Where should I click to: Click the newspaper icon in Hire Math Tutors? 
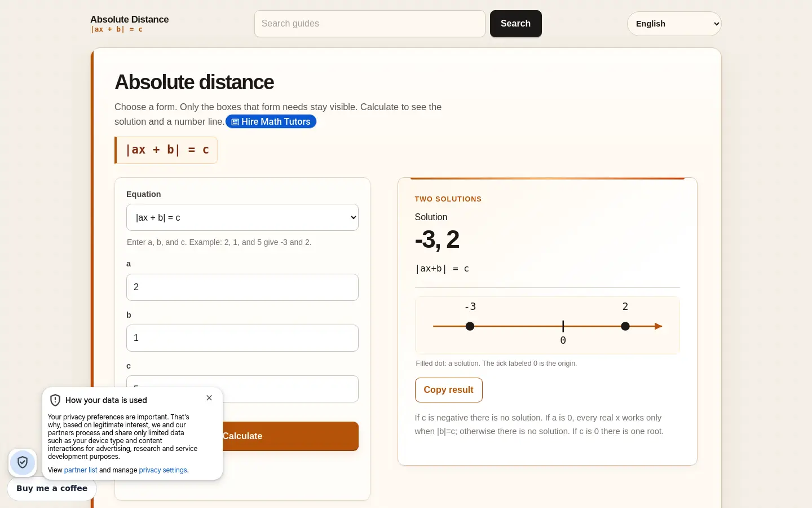tap(235, 122)
